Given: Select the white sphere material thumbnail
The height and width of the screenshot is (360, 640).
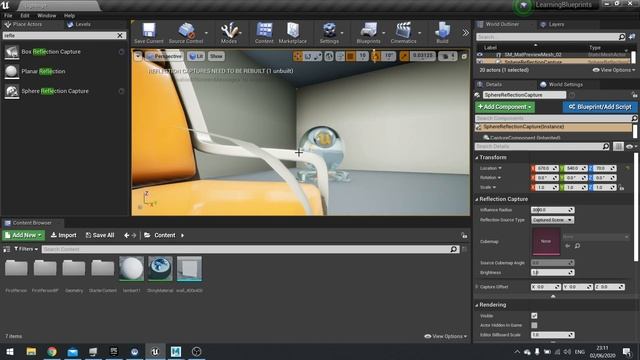Looking at the screenshot, I should (131, 269).
